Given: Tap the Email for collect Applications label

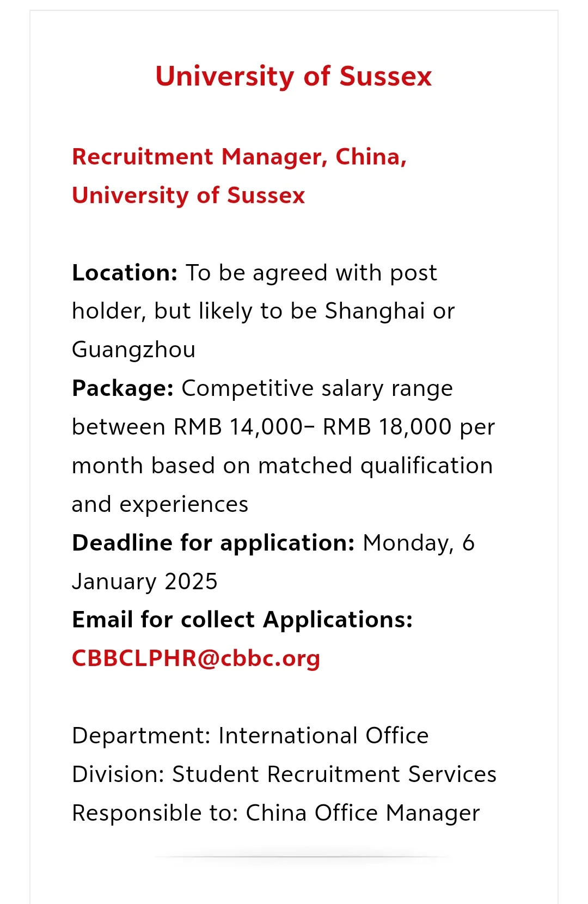Looking at the screenshot, I should [242, 620].
